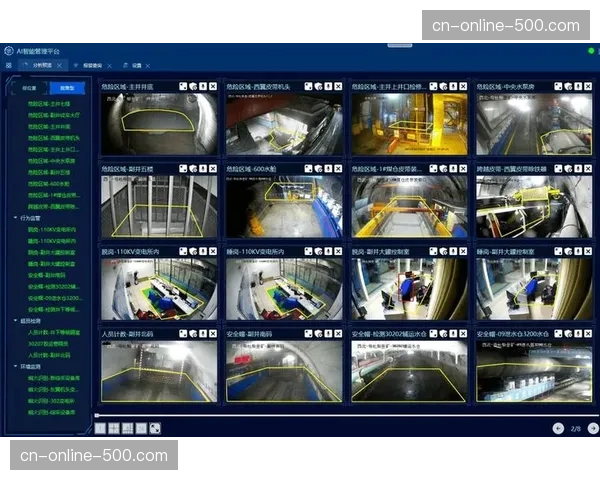Microphone icon on 人员计数-副井北码 tile
Screen dimensions: 600x480
203,334
